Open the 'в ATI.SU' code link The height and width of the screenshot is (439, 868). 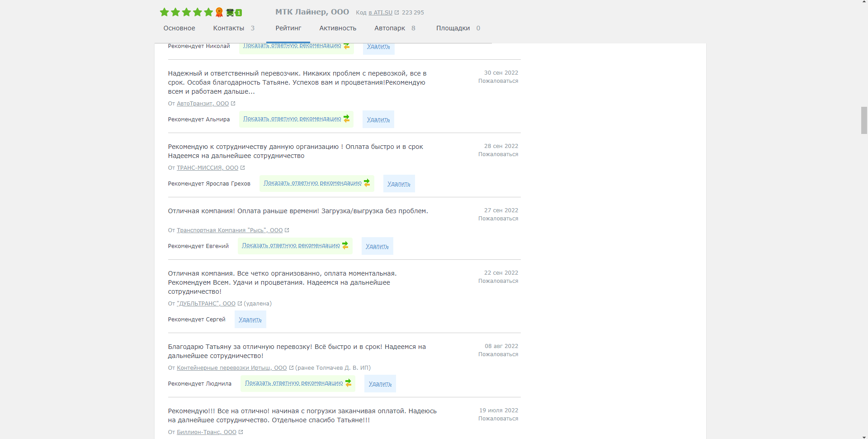pos(380,13)
